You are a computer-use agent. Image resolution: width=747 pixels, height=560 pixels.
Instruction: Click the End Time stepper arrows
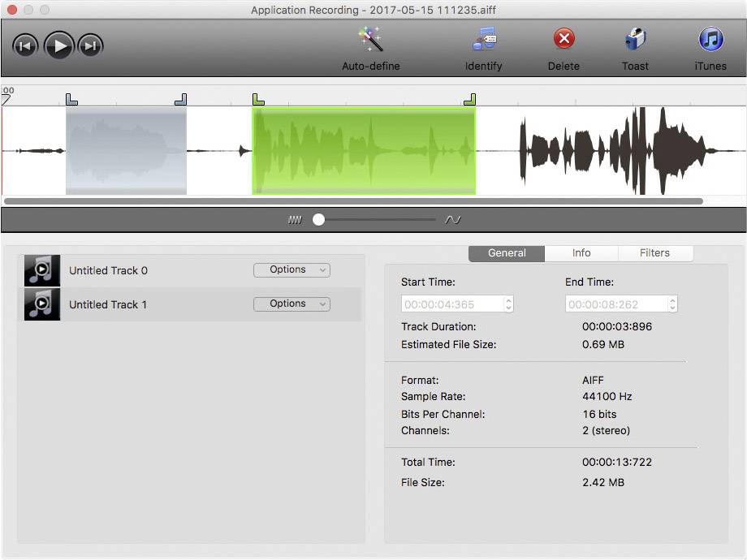pos(672,304)
